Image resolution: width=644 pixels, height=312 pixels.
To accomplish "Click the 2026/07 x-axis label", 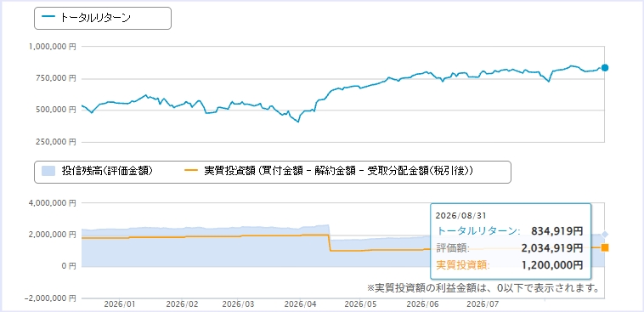I will pos(483,304).
